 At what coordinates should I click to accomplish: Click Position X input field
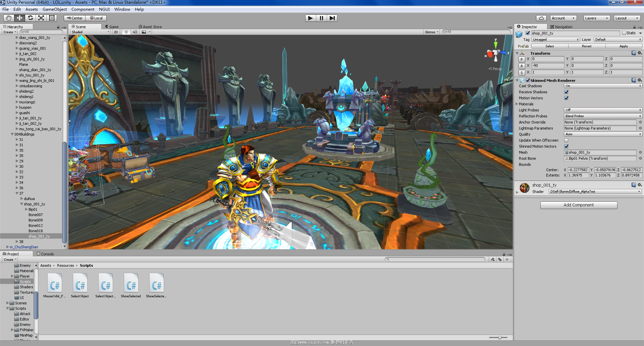coord(548,59)
